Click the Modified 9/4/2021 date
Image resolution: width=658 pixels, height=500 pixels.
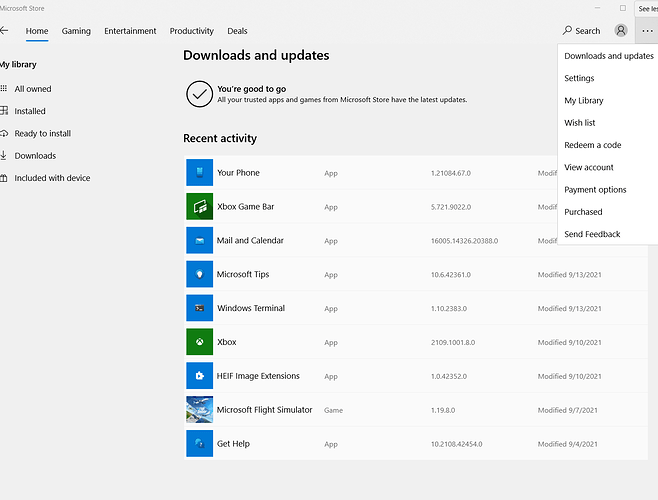coord(567,444)
